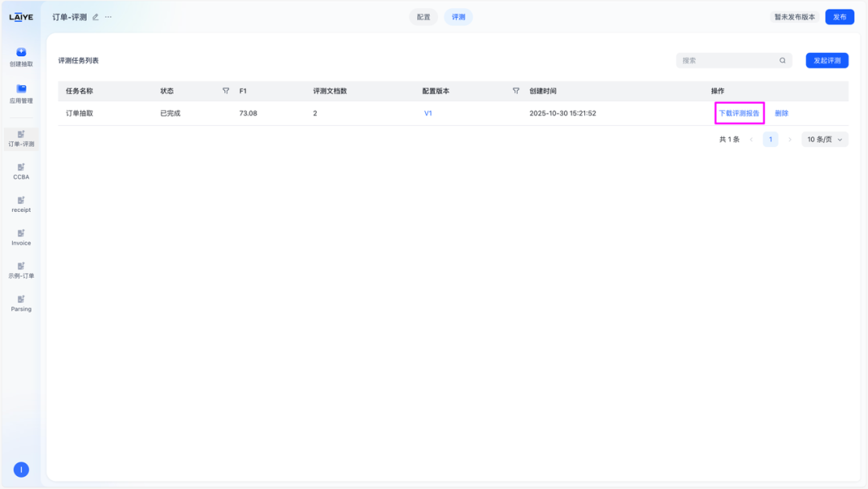Select the Parsing app from the sidebar
868x489 pixels.
(x=20, y=304)
